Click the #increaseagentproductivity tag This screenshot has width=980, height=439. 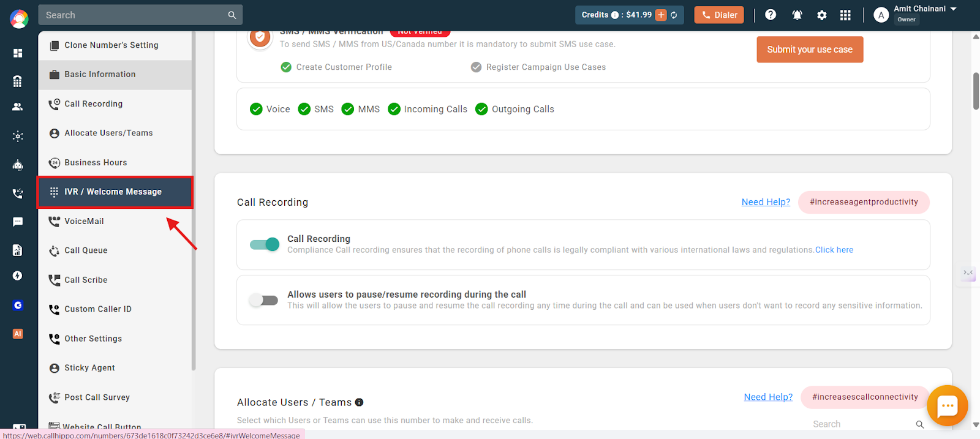click(864, 202)
